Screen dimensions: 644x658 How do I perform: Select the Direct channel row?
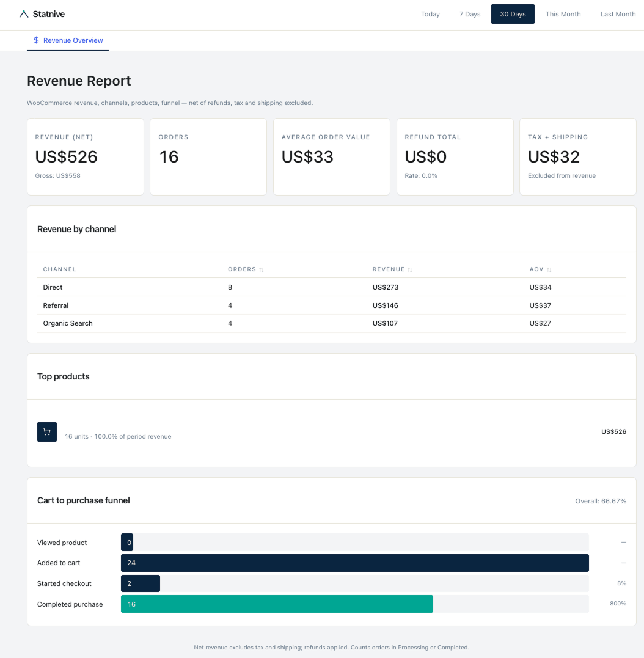coord(332,287)
